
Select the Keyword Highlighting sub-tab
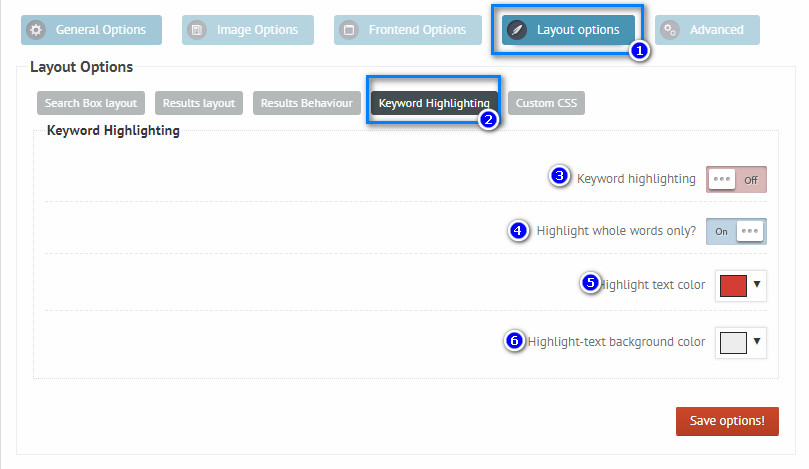pos(433,103)
